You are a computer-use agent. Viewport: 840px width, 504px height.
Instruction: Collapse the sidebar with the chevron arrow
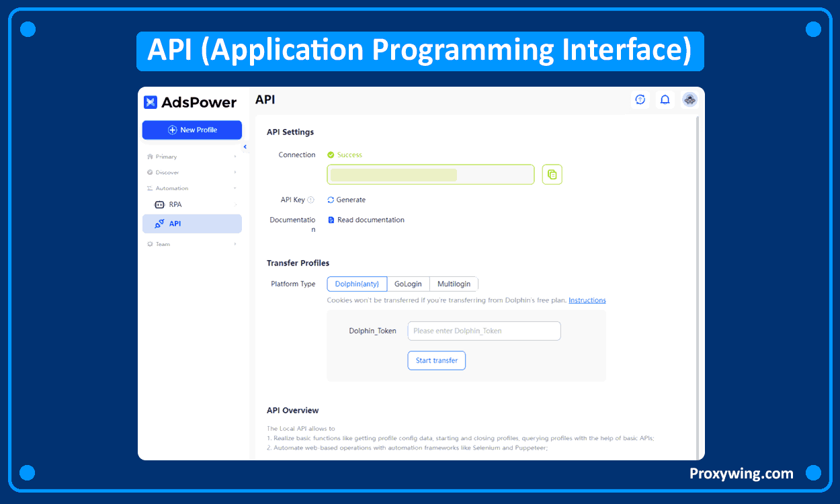[245, 146]
